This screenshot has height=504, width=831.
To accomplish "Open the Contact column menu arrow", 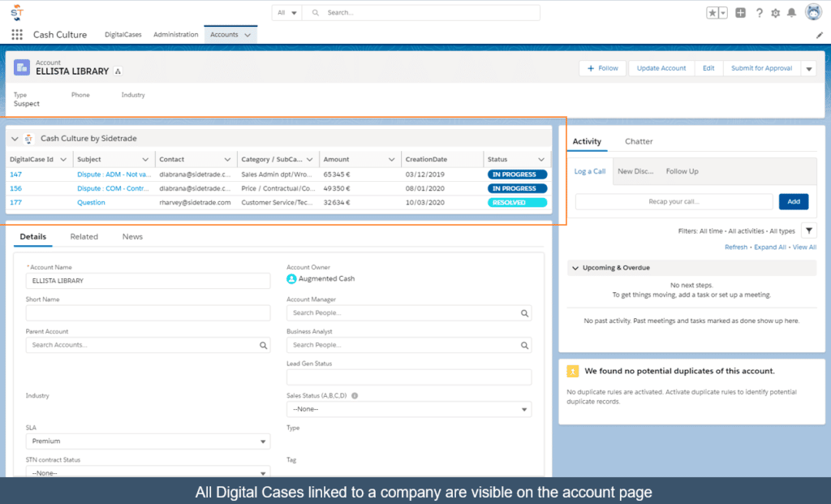I will click(227, 160).
